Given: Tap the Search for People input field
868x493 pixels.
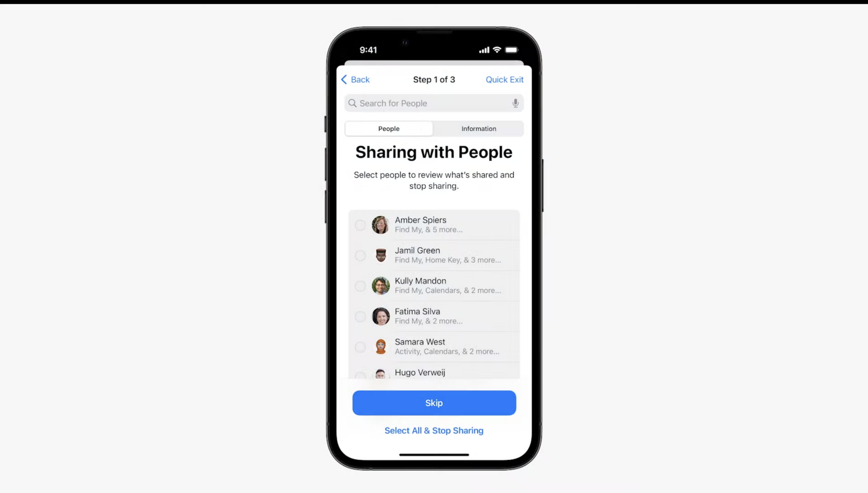Looking at the screenshot, I should point(434,103).
